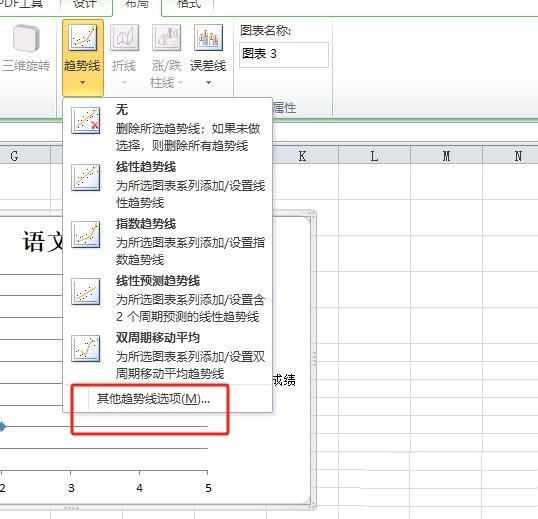The width and height of the screenshot is (538, 519).
Task: Select column L header
Action: click(374, 156)
